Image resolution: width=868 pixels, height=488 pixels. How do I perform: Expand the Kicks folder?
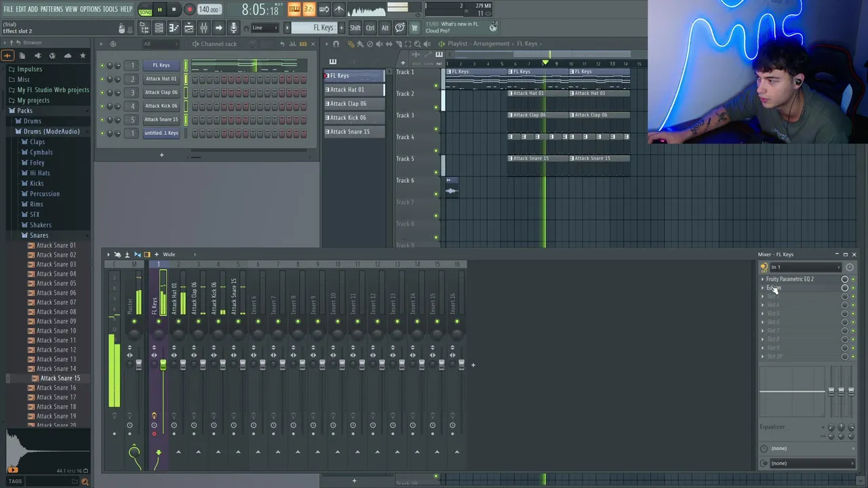[x=37, y=183]
